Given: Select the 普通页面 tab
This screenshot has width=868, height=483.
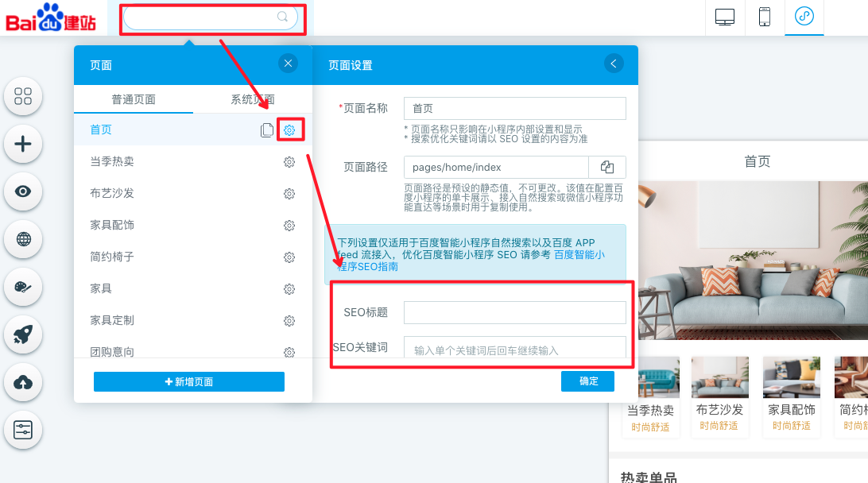Looking at the screenshot, I should 134,99.
